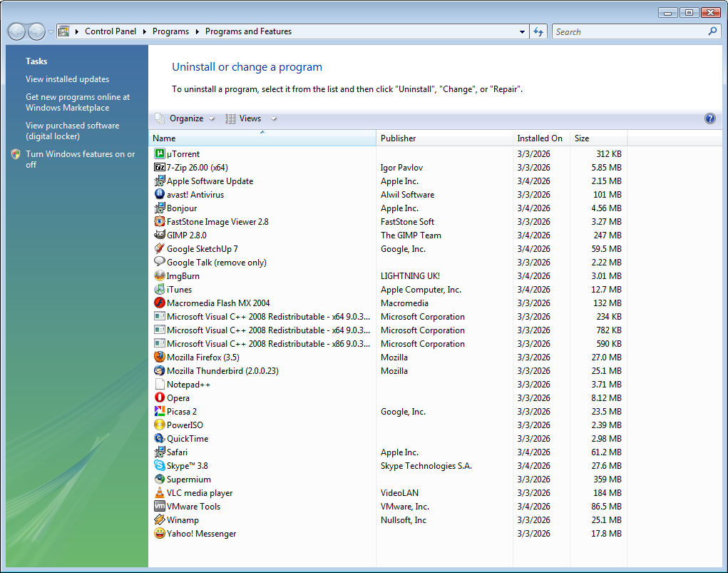This screenshot has width=728, height=573.
Task: Click the VMware Tools icon
Action: pos(159,506)
